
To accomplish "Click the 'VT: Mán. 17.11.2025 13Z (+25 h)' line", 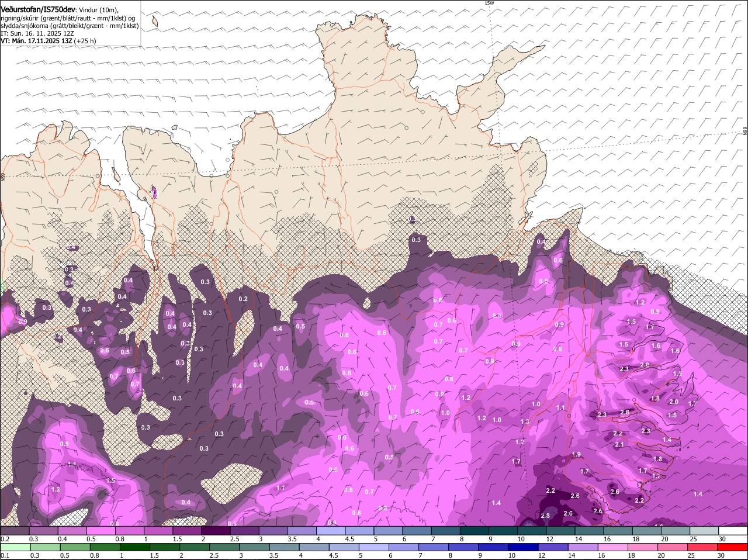I will [49, 41].
